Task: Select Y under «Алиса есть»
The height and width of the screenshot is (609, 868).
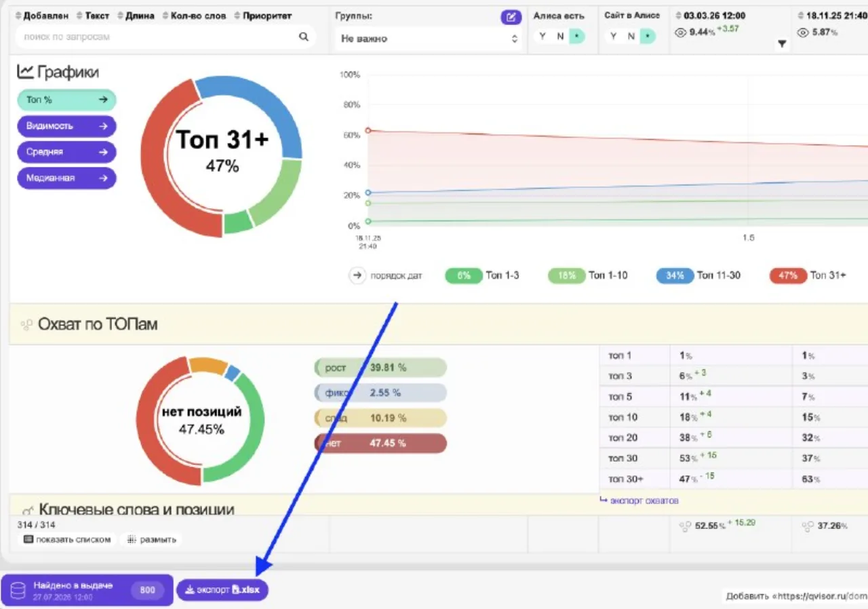Action: click(542, 37)
